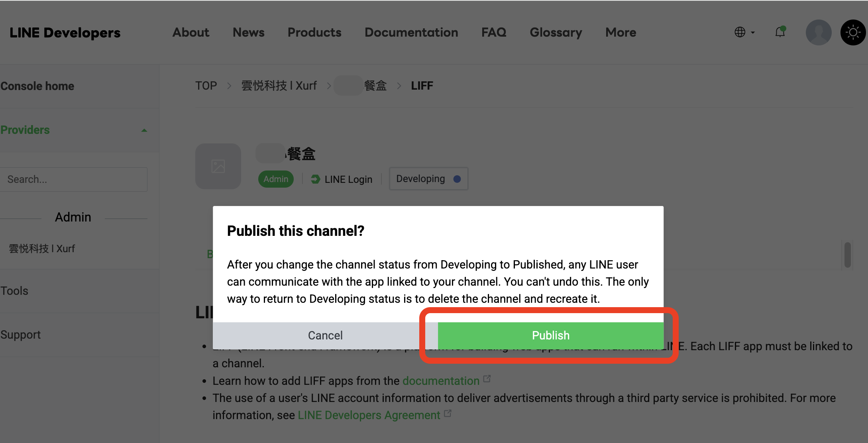Confirm with the green Publish button
This screenshot has height=443, width=868.
(x=551, y=335)
